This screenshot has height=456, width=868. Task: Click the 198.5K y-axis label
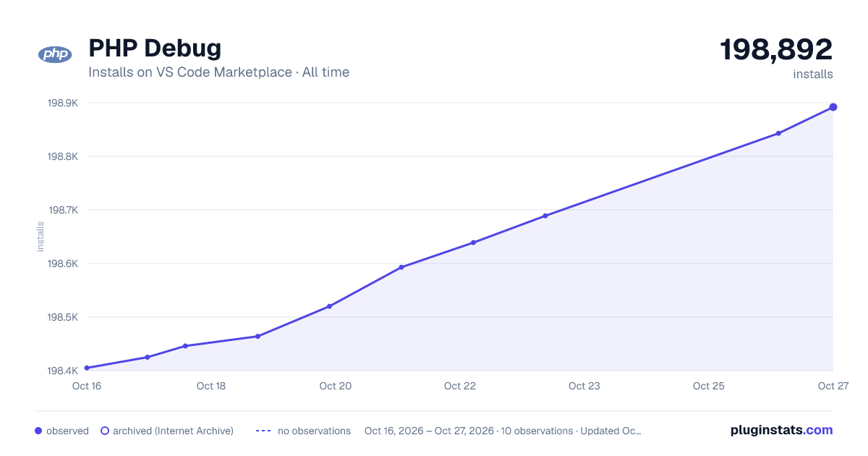[63, 317]
